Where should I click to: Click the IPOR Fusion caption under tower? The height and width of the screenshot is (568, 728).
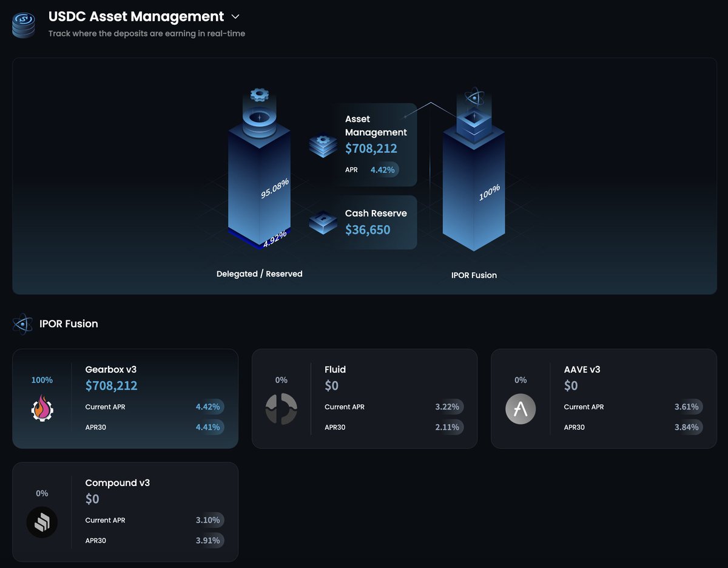coord(474,276)
